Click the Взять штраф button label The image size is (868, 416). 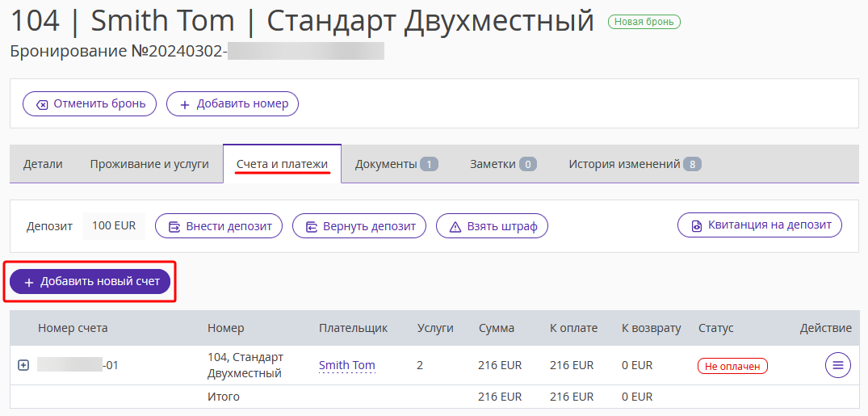(502, 226)
